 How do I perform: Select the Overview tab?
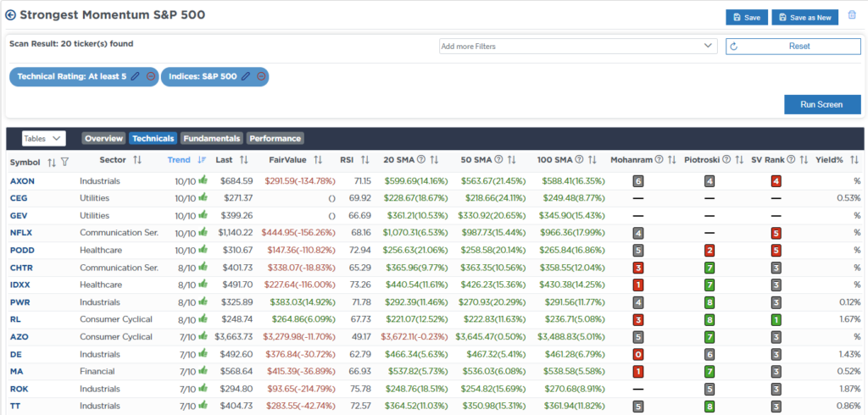point(103,138)
